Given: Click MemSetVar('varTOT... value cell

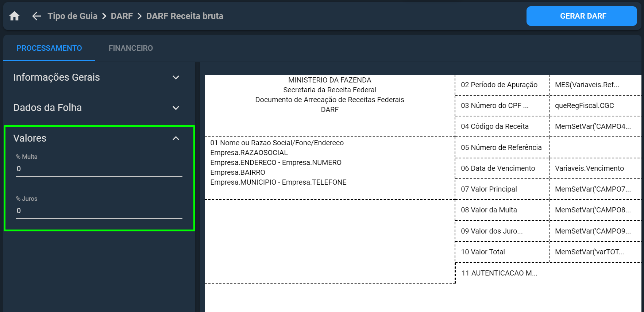Looking at the screenshot, I should coord(595,252).
